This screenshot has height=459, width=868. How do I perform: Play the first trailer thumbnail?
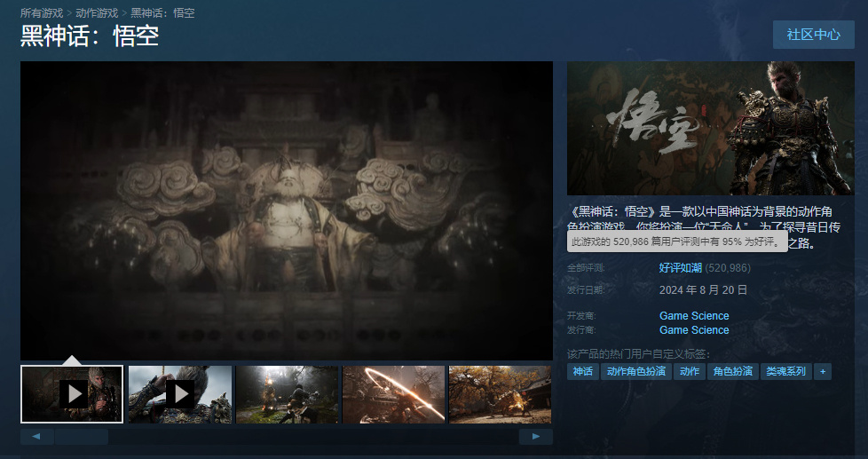point(72,394)
